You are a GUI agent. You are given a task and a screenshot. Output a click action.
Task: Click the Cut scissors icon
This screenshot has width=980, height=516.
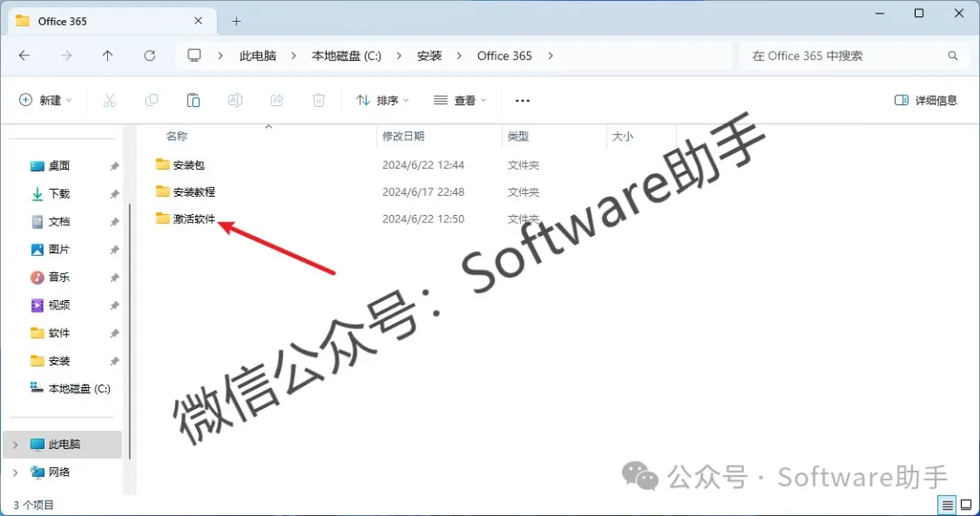110,100
